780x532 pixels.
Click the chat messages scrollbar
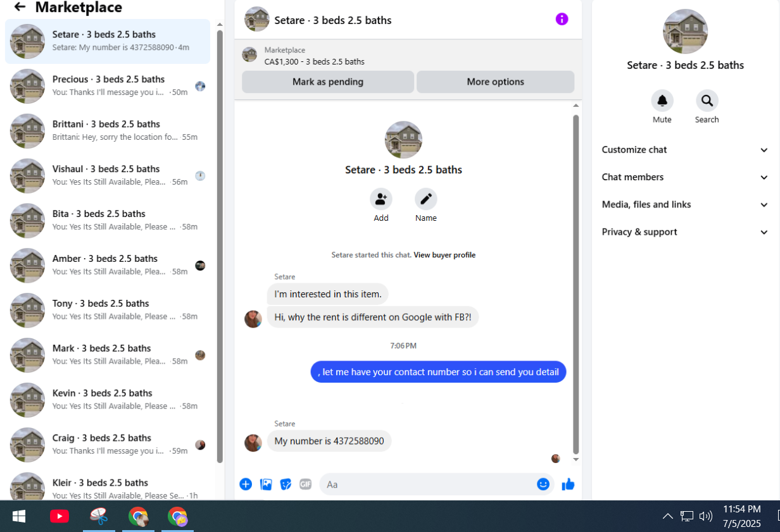(x=576, y=285)
